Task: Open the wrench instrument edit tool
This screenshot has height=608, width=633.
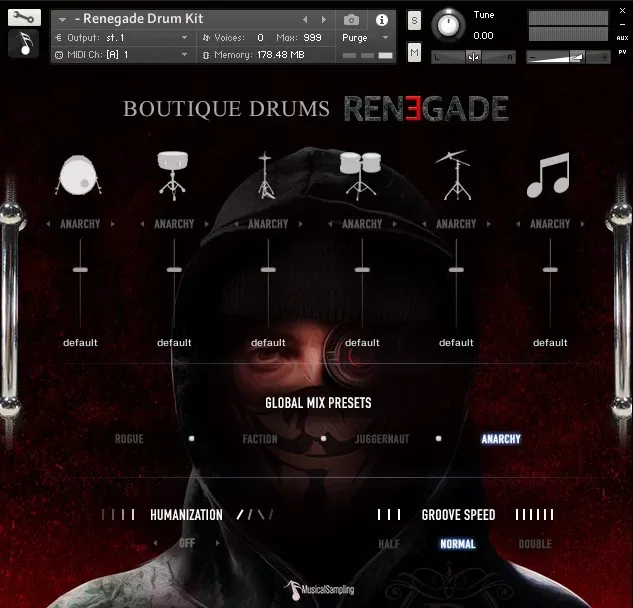Action: (24, 18)
